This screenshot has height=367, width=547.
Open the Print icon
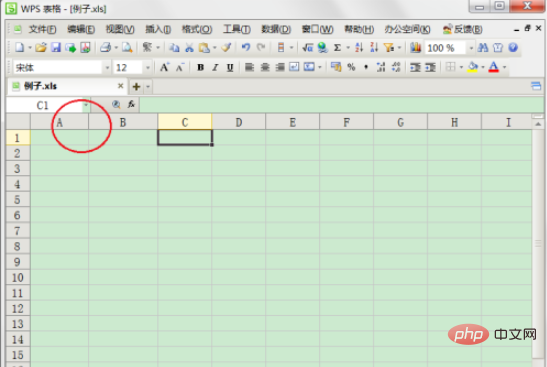[x=105, y=47]
